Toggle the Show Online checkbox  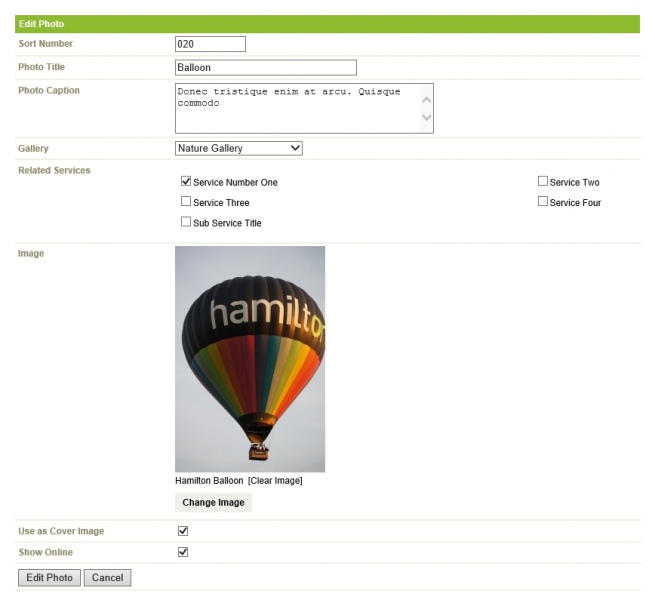coord(183,552)
